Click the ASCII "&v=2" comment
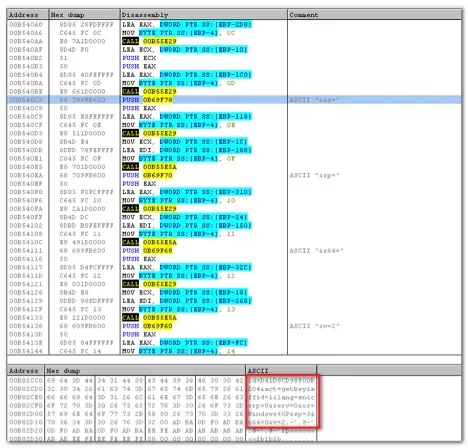 pyautogui.click(x=314, y=326)
